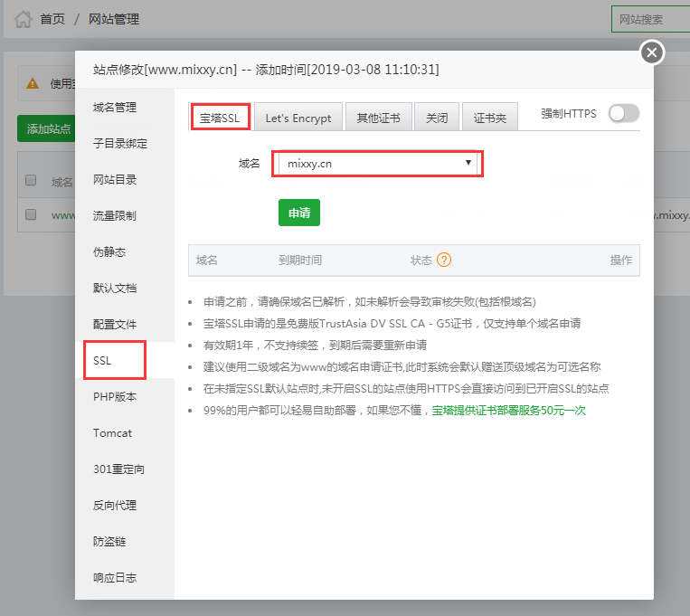
Task: Open 域名管理 in the sidebar
Action: 115,108
